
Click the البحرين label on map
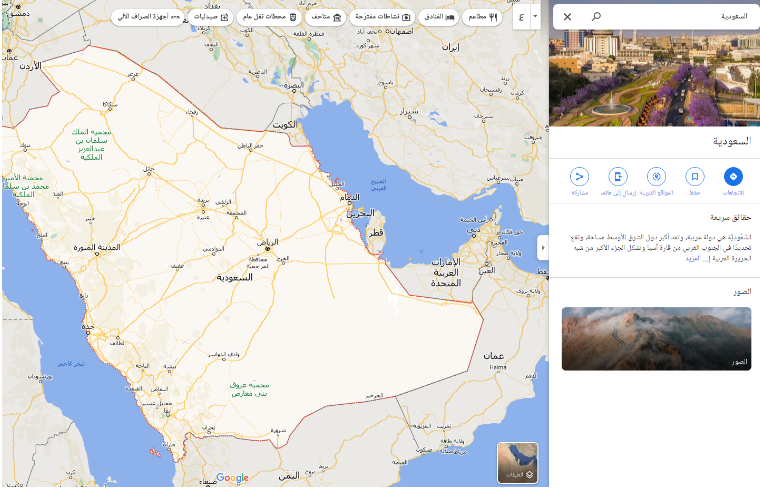coord(363,212)
